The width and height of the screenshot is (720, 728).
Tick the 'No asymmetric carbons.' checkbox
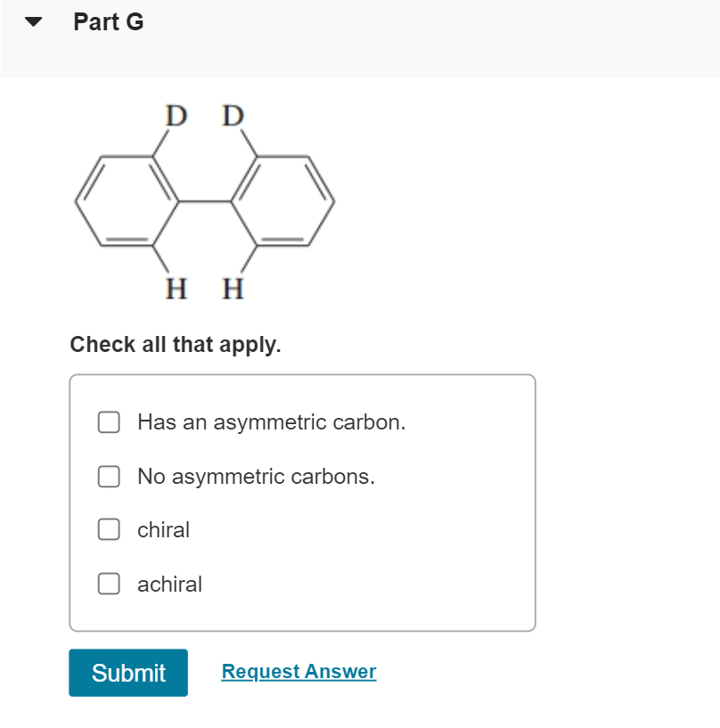[x=109, y=477]
